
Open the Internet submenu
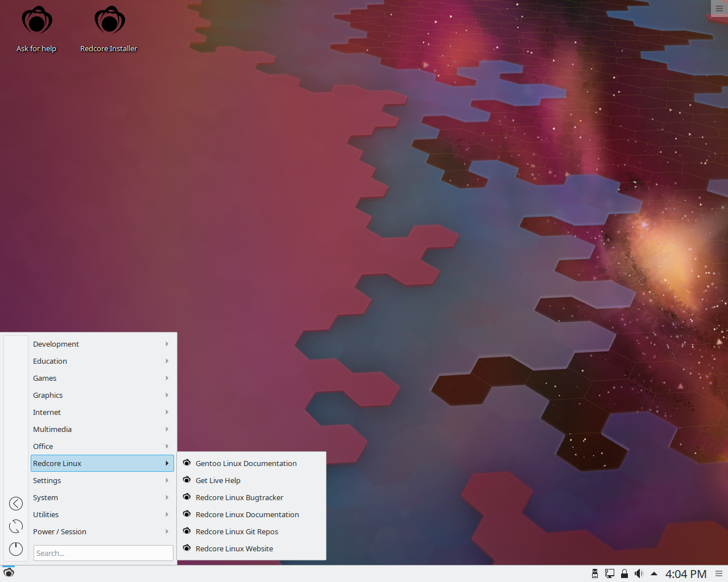102,412
